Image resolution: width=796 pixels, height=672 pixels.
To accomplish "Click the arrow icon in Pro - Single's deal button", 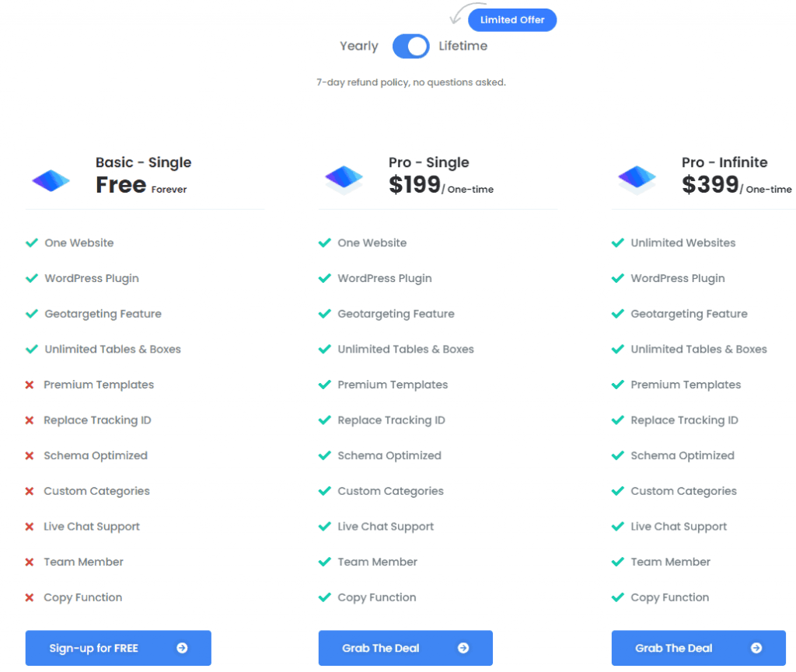I will [463, 648].
